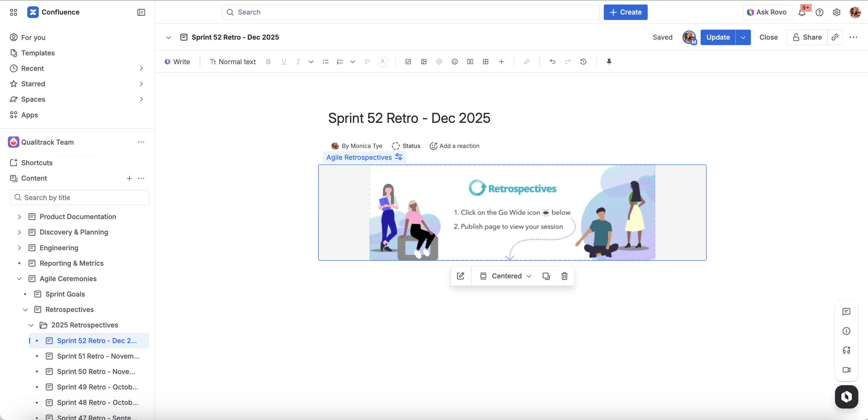
Task: Open the Normal text style dropdown
Action: click(233, 62)
